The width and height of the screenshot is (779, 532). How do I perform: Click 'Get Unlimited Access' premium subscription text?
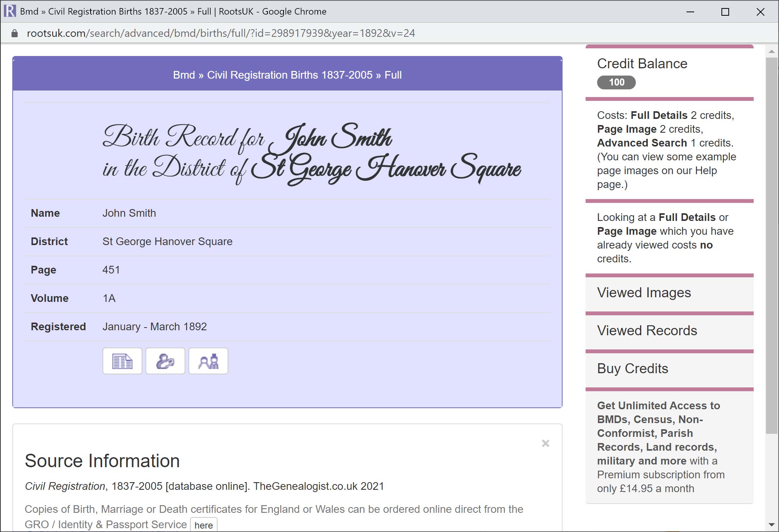tap(661, 447)
